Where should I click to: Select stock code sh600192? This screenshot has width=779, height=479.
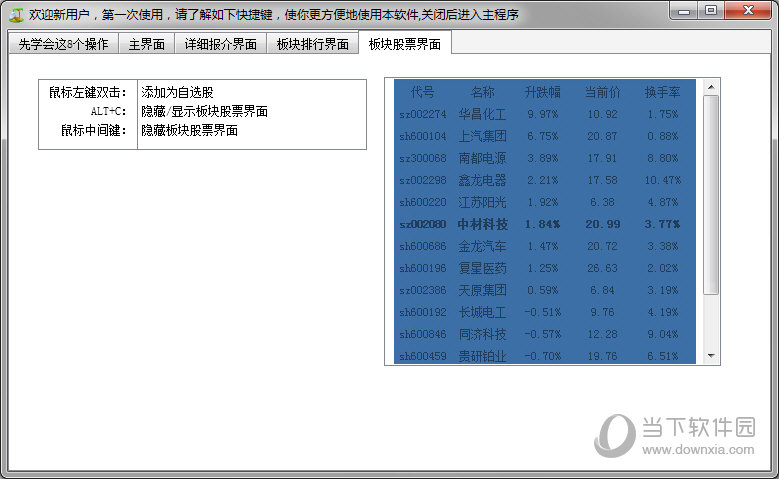pyautogui.click(x=423, y=312)
